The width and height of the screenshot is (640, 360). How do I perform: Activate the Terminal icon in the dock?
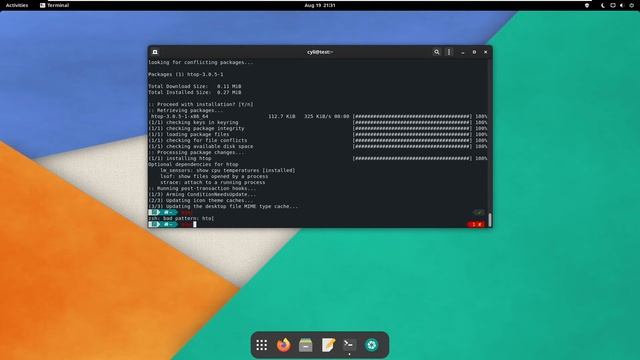[x=349, y=345]
